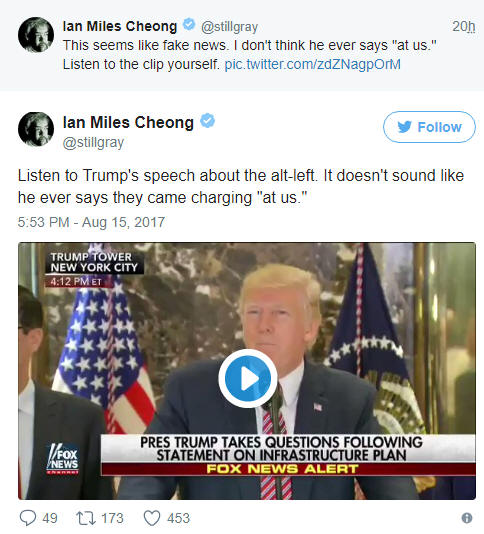Click the verified badge in top tweet
484x534 pixels.
click(x=189, y=25)
